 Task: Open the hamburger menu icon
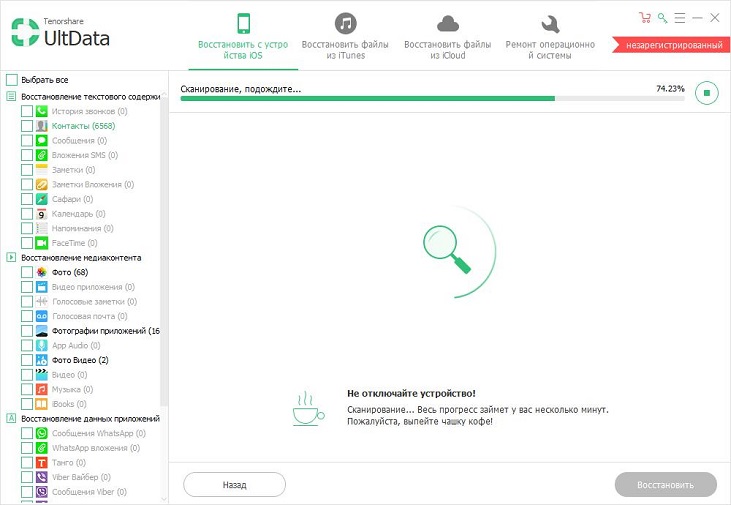[680, 18]
